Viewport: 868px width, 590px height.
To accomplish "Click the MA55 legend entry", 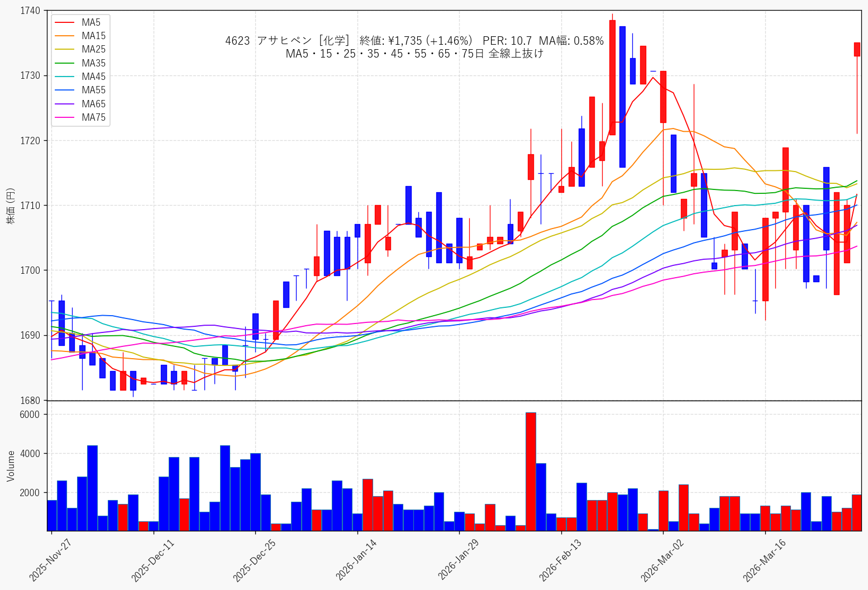I will coord(81,90).
